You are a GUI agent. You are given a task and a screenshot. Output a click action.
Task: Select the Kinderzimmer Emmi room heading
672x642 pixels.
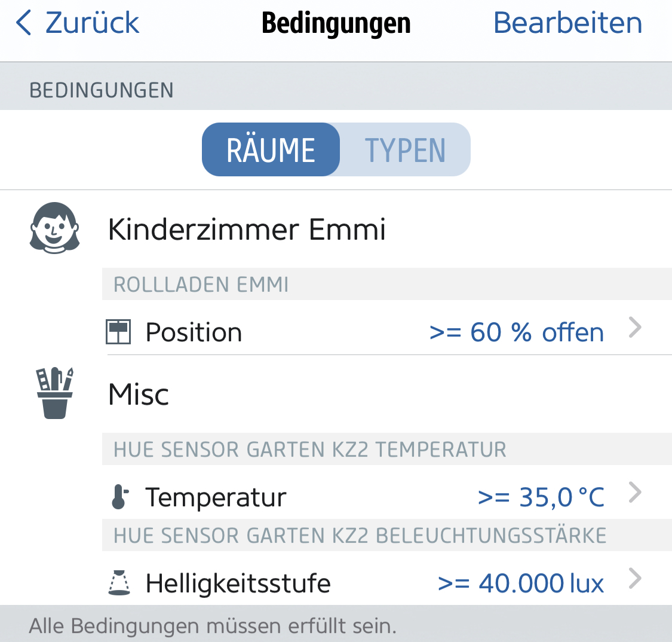click(247, 230)
